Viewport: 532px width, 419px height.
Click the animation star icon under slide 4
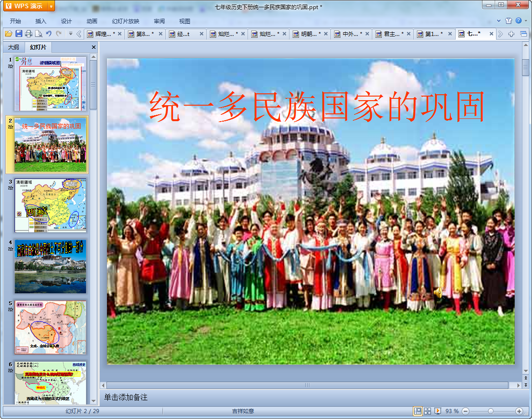10,249
